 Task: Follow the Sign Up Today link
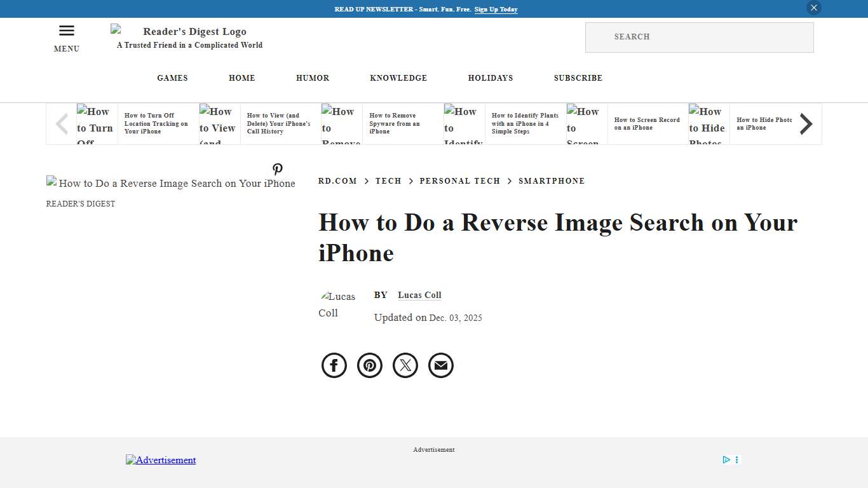pos(496,9)
